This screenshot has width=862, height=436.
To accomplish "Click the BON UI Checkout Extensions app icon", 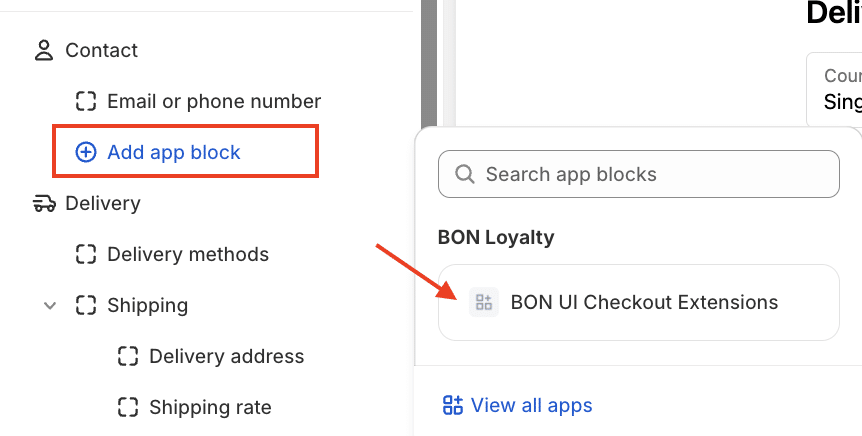I will [484, 302].
